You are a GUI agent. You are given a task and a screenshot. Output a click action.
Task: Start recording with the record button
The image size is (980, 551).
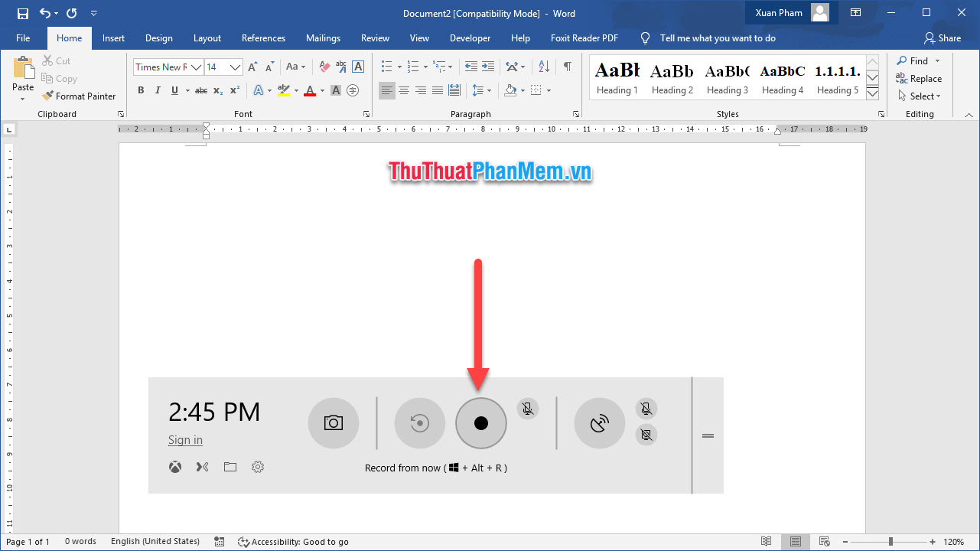click(x=480, y=422)
